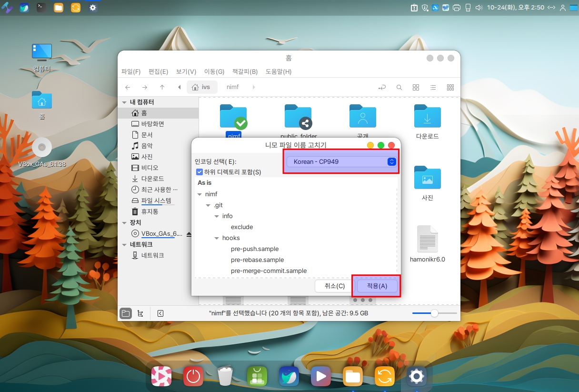Eject the VBox_GAs disc in sidebar
Image resolution: width=579 pixels, height=392 pixels.
pos(189,234)
